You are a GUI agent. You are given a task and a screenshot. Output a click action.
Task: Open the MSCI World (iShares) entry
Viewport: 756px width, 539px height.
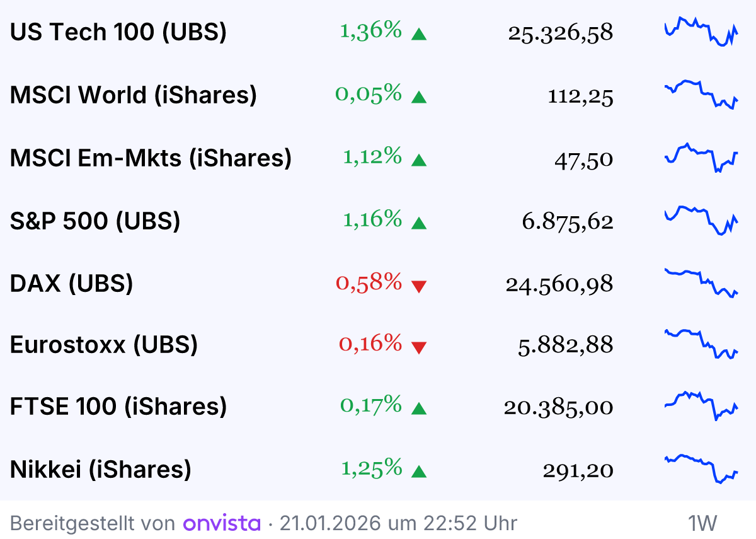pyautogui.click(x=134, y=95)
